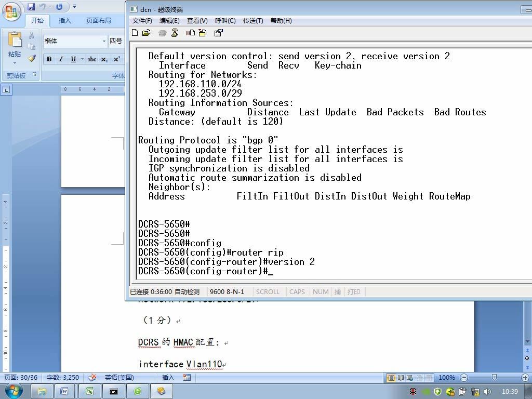Switch to Draft view button
Viewport: 532px width, 399px height.
(x=429, y=377)
